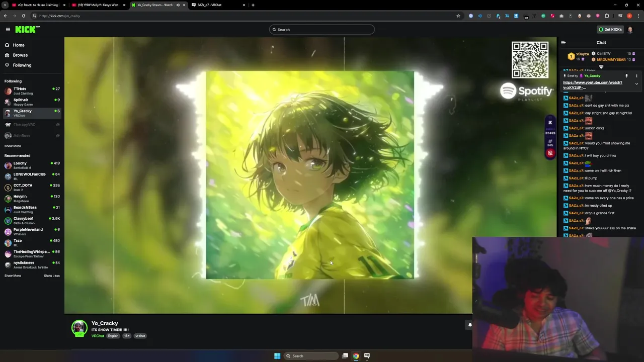This screenshot has width=644, height=362.
Task: Open PurpleNeverland recommended channel
Action: point(32,232)
